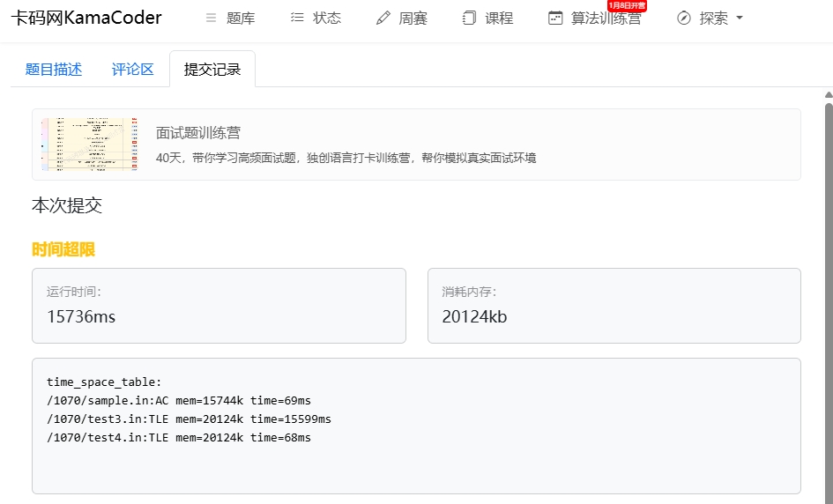Click the 1月8日开营 red badge

627,5
